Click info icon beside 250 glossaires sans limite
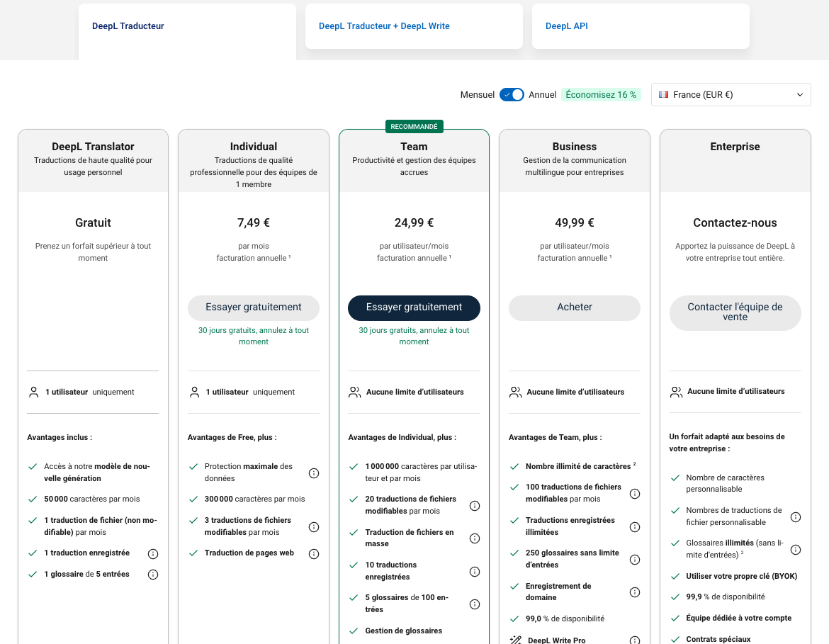 (x=635, y=560)
